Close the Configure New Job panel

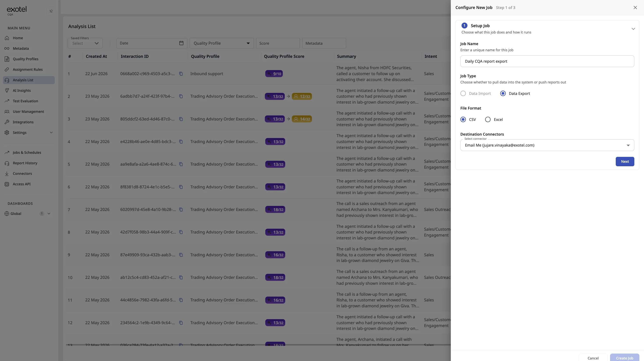tap(635, 7)
